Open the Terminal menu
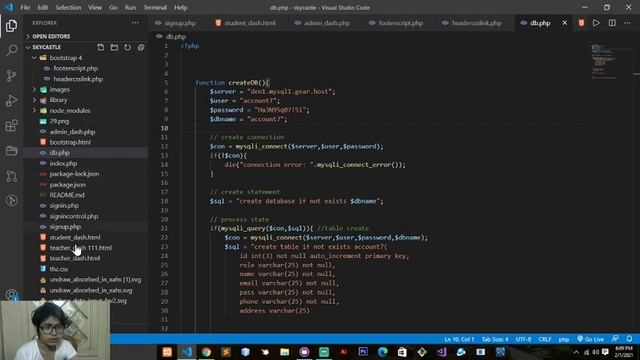This screenshot has width=640, height=360. (155, 7)
